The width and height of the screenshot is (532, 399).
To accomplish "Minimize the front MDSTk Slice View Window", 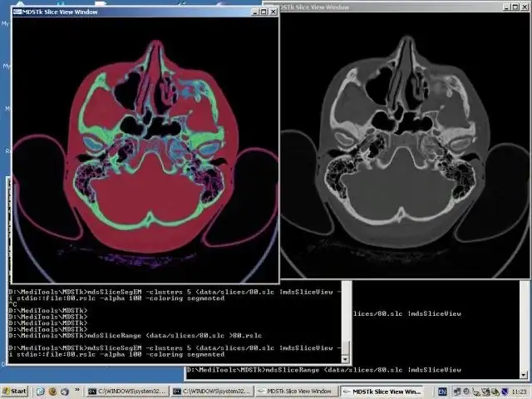I will (255, 12).
